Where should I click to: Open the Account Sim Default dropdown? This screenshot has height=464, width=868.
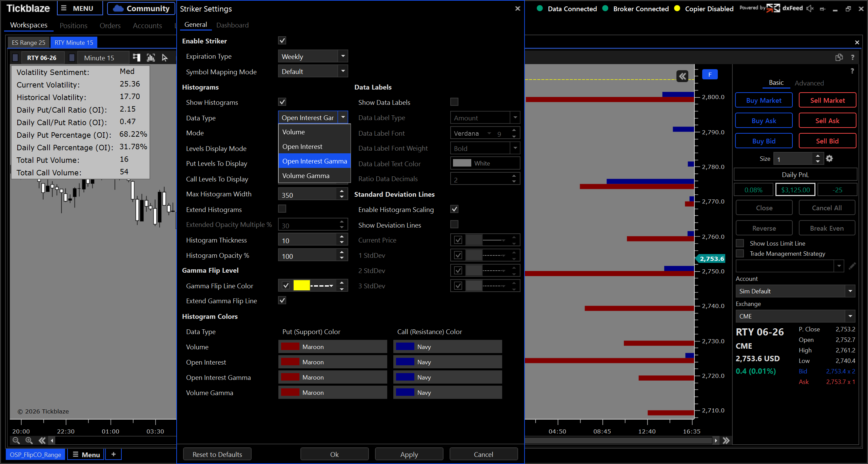pyautogui.click(x=795, y=291)
